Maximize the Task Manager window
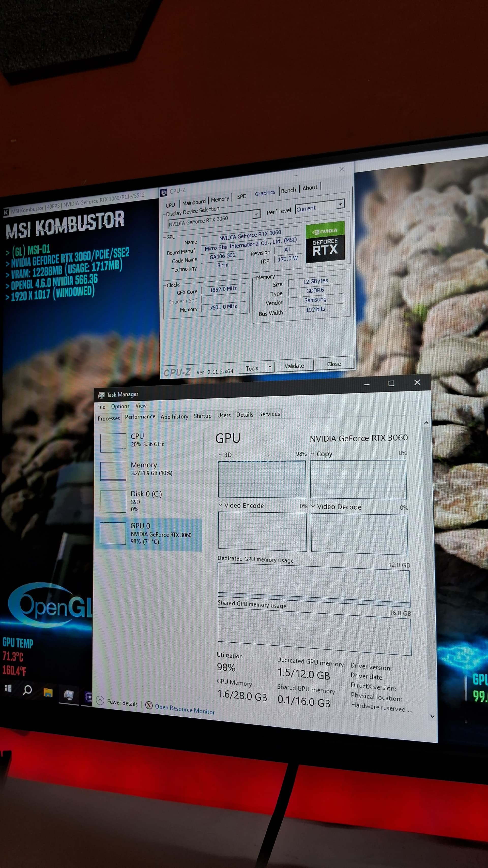488x868 pixels. (x=391, y=383)
